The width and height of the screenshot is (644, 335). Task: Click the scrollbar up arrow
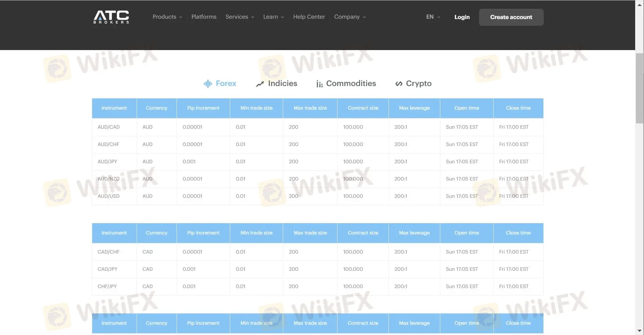click(x=639, y=4)
